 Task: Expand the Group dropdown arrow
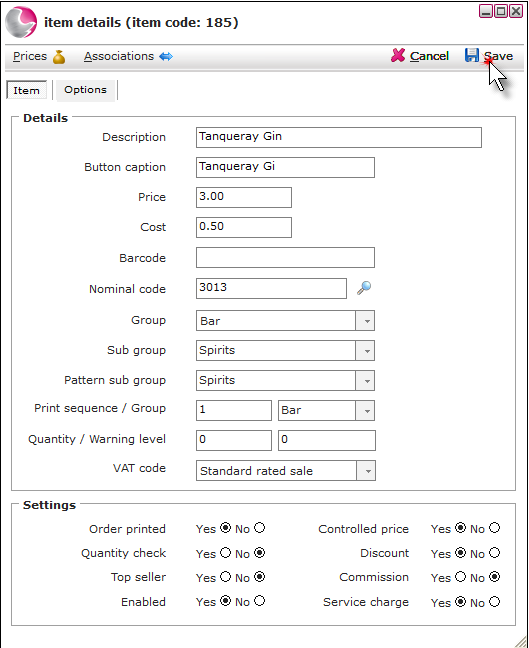coord(366,321)
